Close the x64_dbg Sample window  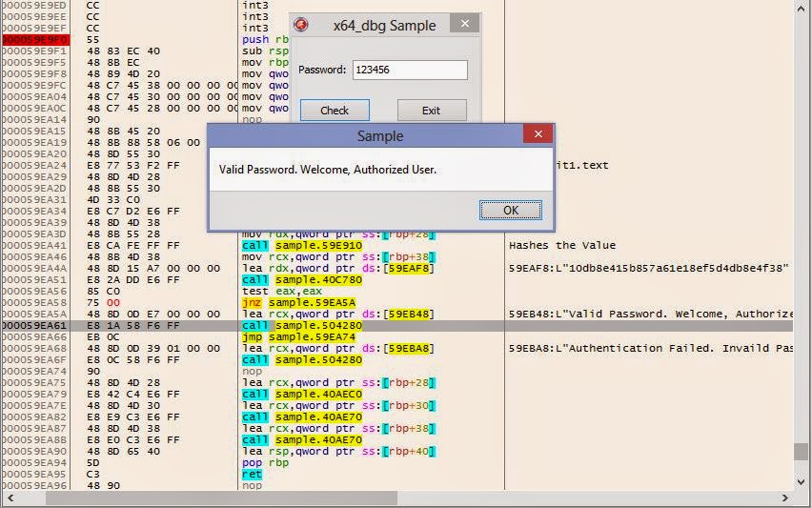[x=464, y=25]
